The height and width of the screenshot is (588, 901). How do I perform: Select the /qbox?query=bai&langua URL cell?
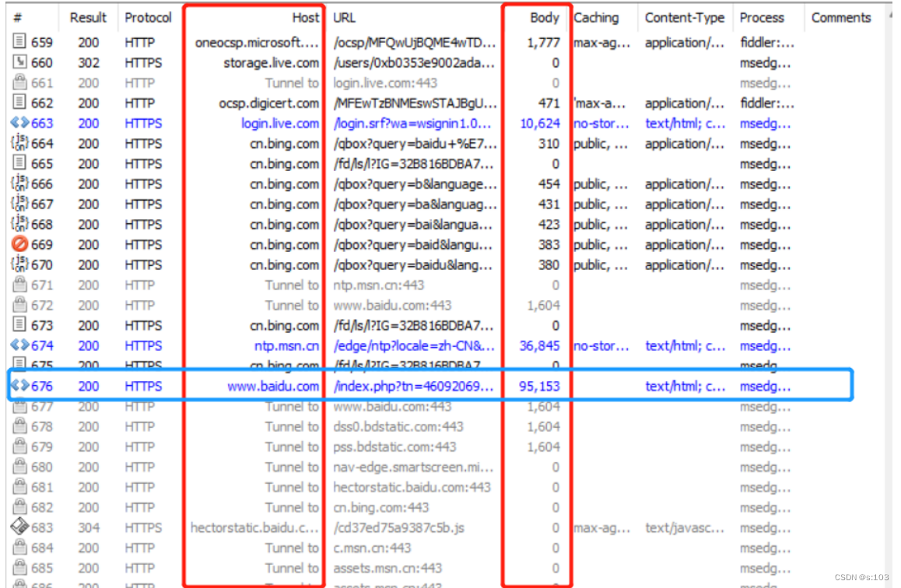(412, 225)
